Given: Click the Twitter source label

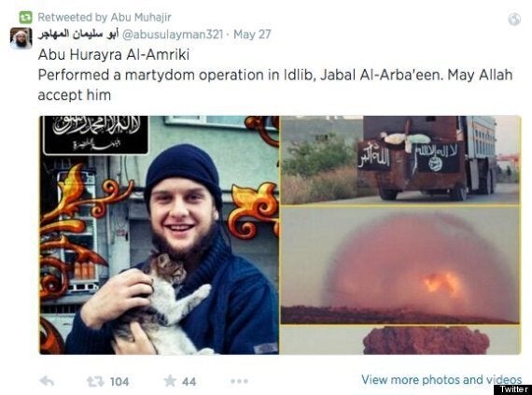Looking at the screenshot, I should click(x=513, y=389).
